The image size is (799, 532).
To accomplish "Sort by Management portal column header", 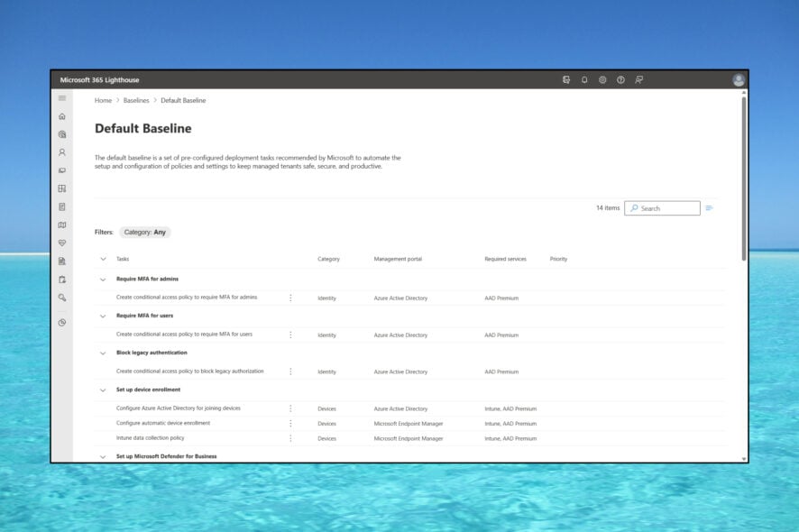I will (x=398, y=259).
